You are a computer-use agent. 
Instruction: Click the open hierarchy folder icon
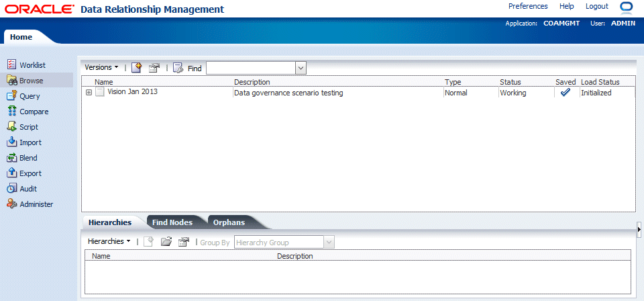166,242
